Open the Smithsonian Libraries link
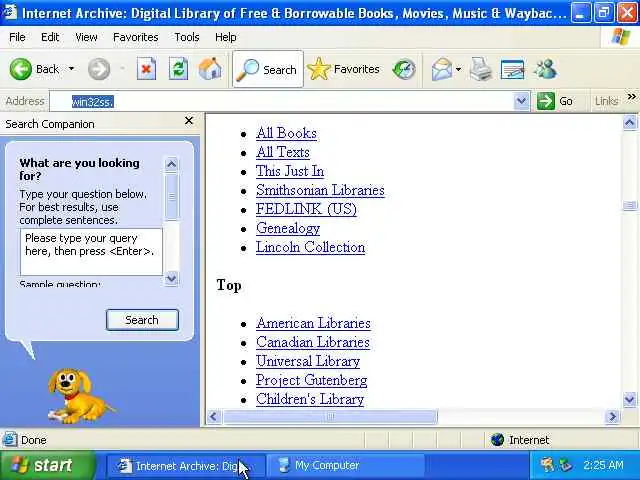The height and width of the screenshot is (480, 640). (x=320, y=190)
